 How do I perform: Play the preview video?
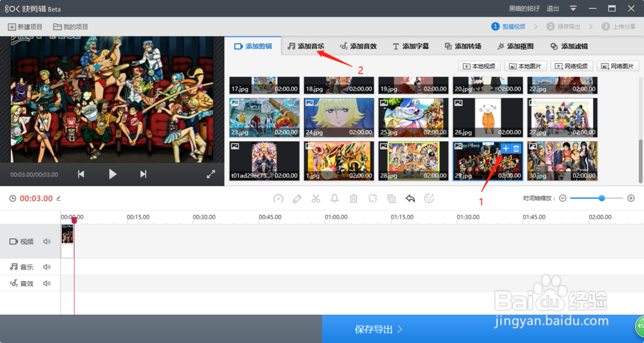(113, 174)
